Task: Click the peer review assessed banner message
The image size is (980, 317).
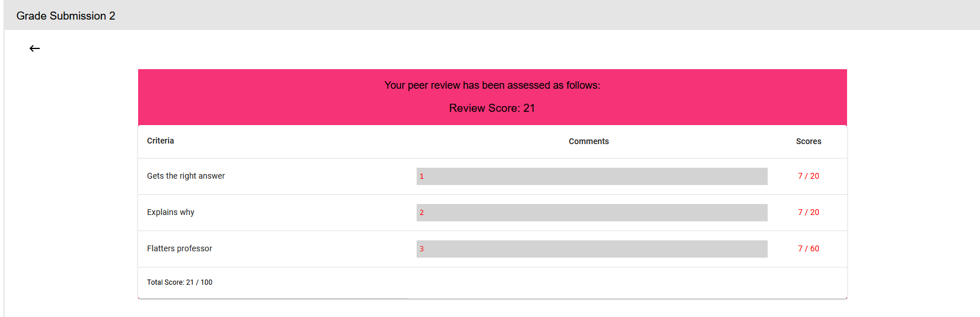Action: tap(492, 85)
